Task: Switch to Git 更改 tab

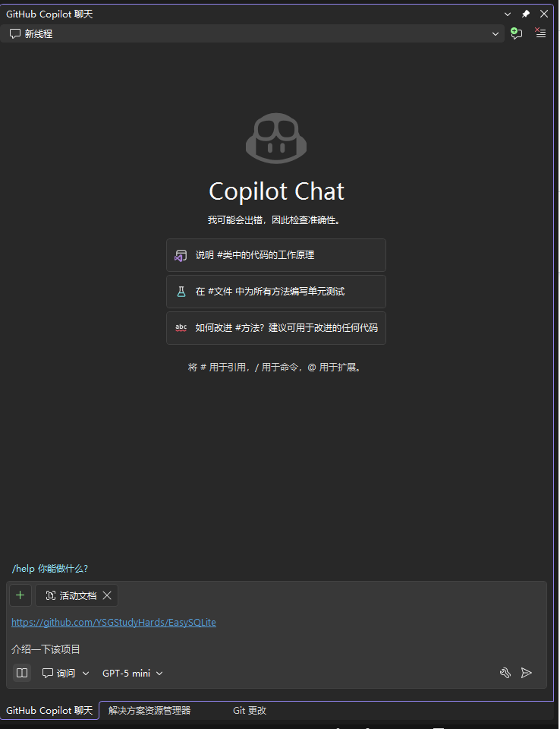Action: click(x=250, y=711)
